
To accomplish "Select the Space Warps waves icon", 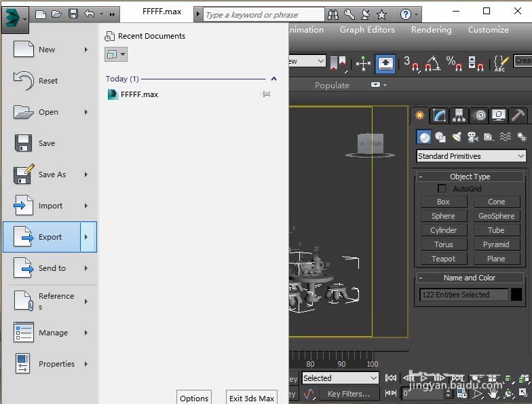I will pos(505,137).
